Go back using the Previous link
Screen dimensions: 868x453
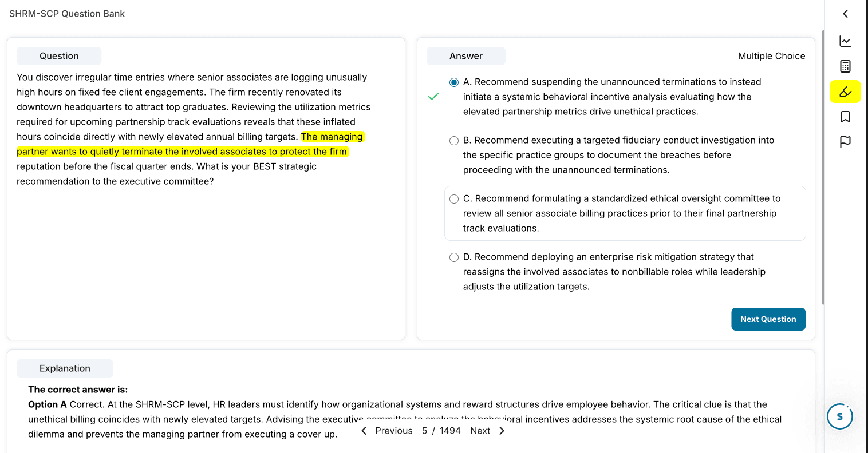click(394, 430)
